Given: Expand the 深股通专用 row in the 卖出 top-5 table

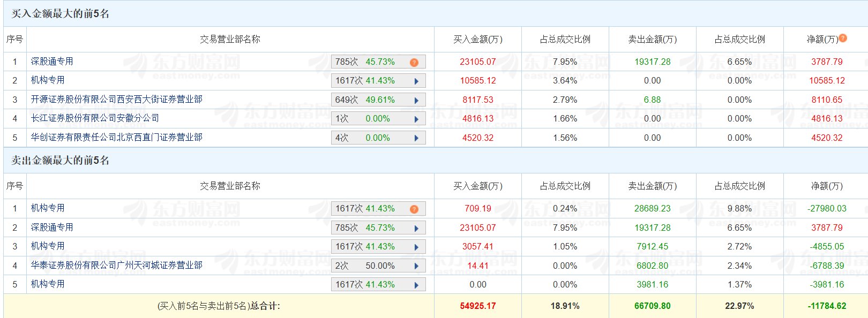Looking at the screenshot, I should coord(416,228).
